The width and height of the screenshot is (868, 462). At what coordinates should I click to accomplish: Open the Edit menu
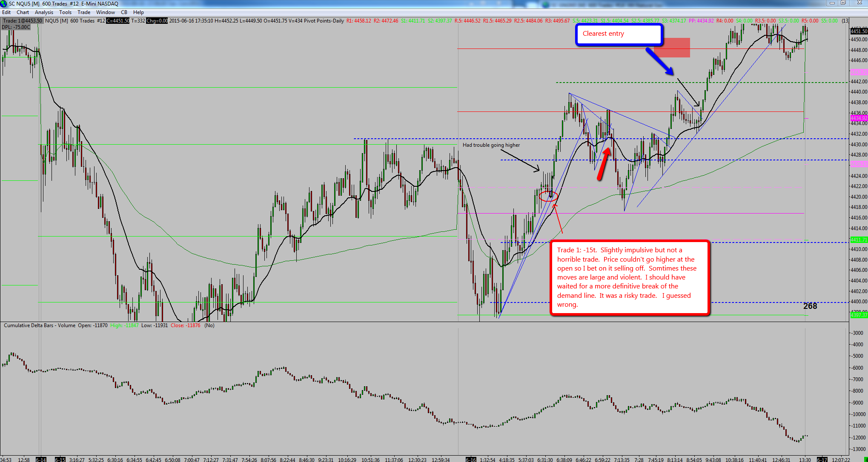6,12
